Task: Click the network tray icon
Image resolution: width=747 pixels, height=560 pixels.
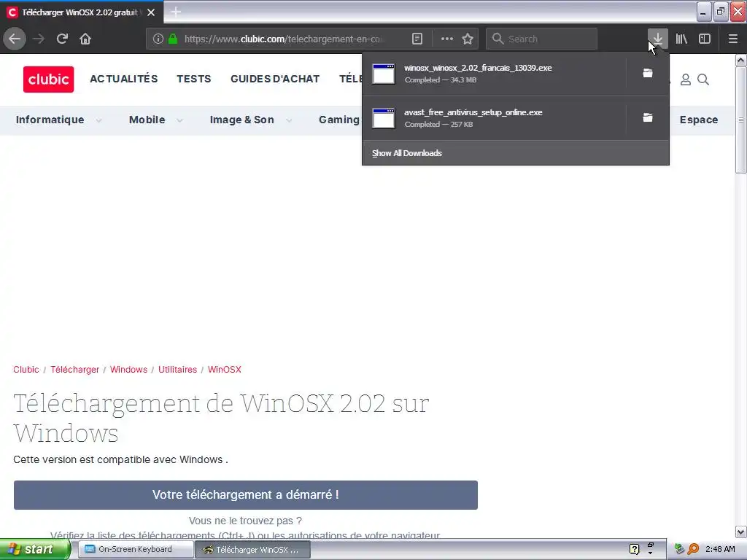Action: click(680, 549)
